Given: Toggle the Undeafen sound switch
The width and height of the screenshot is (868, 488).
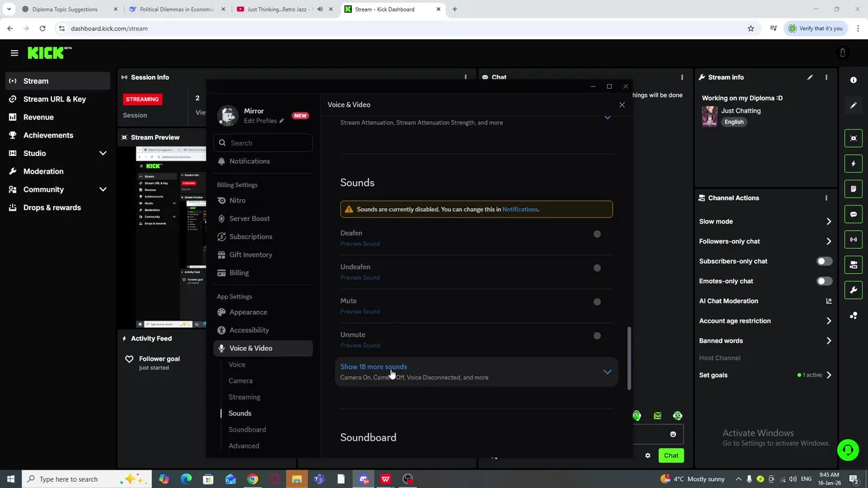Looking at the screenshot, I should 597,268.
